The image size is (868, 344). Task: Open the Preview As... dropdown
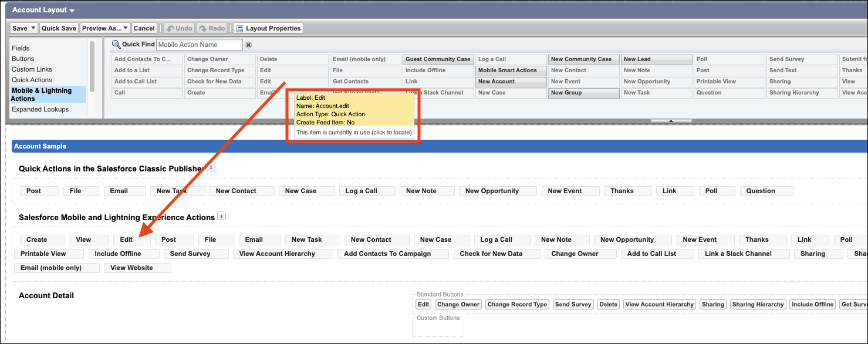click(x=105, y=28)
